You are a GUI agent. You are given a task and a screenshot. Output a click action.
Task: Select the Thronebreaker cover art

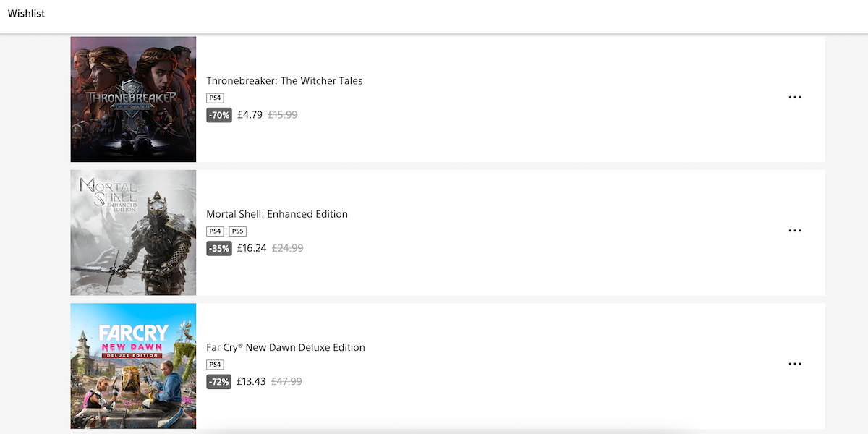pyautogui.click(x=133, y=98)
